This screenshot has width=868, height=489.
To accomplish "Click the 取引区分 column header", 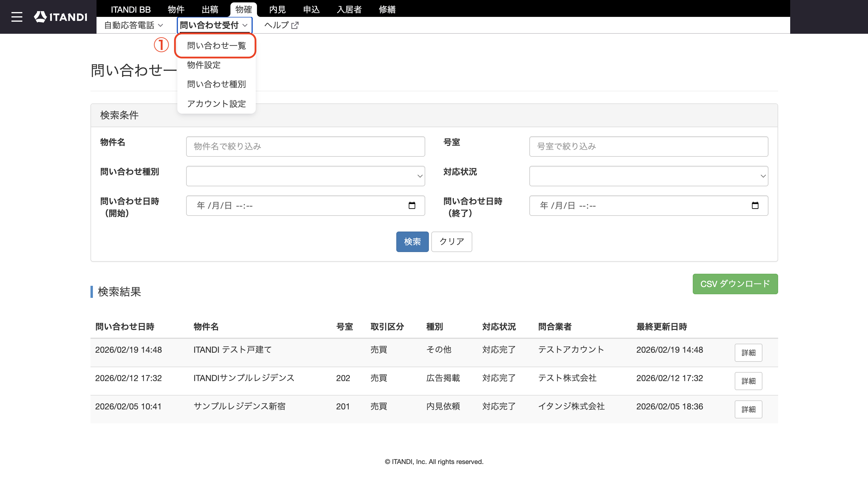I will tap(387, 326).
